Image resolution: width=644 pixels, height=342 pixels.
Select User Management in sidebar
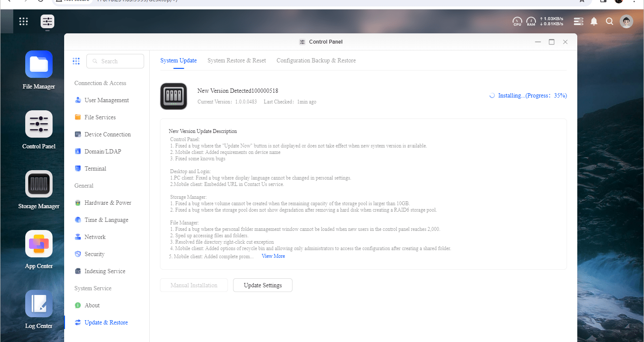(x=106, y=100)
